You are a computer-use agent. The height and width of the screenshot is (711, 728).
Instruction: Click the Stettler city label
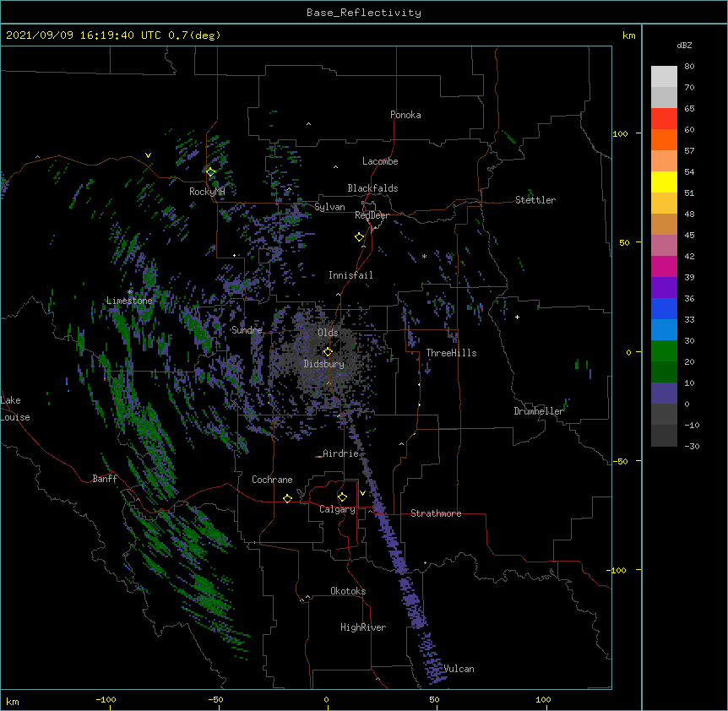[535, 200]
